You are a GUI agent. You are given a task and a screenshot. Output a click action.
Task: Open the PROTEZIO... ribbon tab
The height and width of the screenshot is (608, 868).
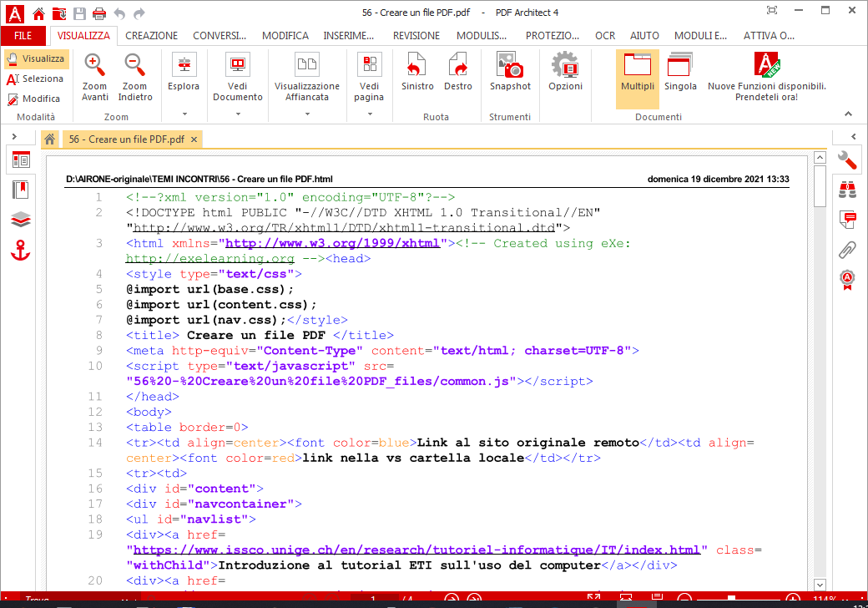[x=553, y=36]
